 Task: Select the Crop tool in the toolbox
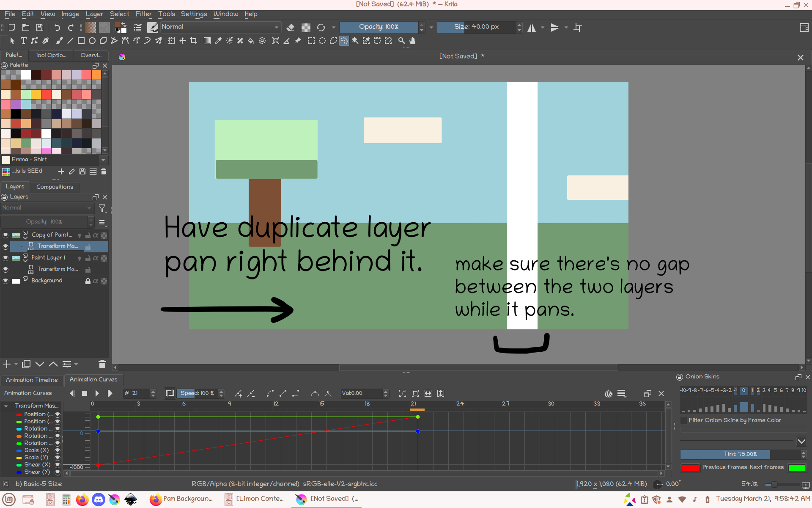click(194, 41)
